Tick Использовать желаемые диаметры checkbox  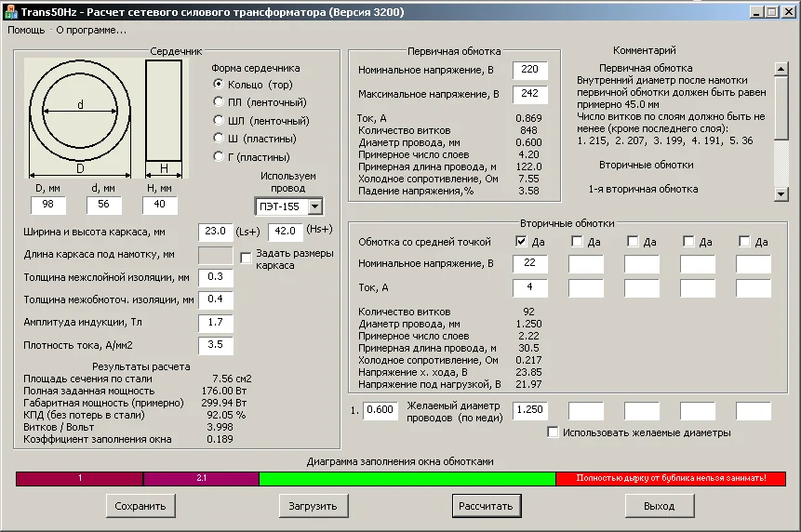[554, 432]
